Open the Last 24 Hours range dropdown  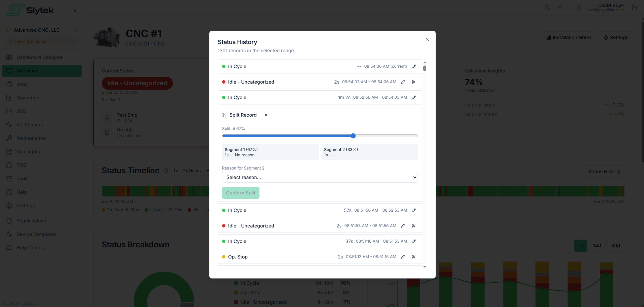(x=191, y=171)
